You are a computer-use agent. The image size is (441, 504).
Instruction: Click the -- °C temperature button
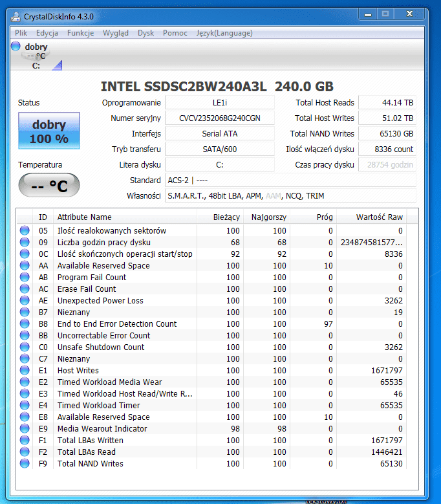49,185
